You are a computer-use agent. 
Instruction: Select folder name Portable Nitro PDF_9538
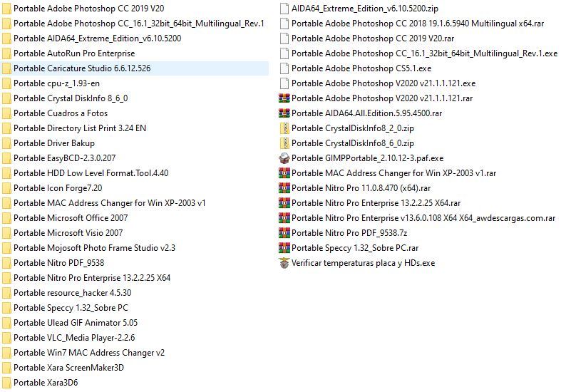(x=59, y=263)
